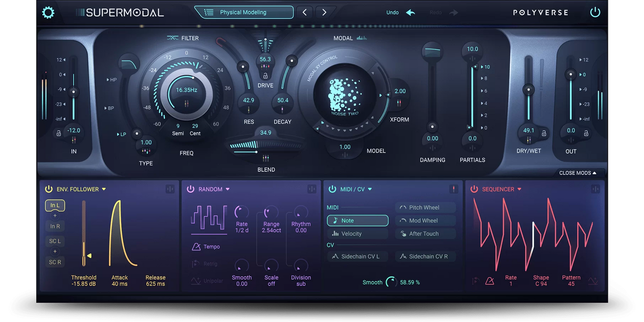644x322 pixels.
Task: Click the Undo arrow icon
Action: [410, 12]
